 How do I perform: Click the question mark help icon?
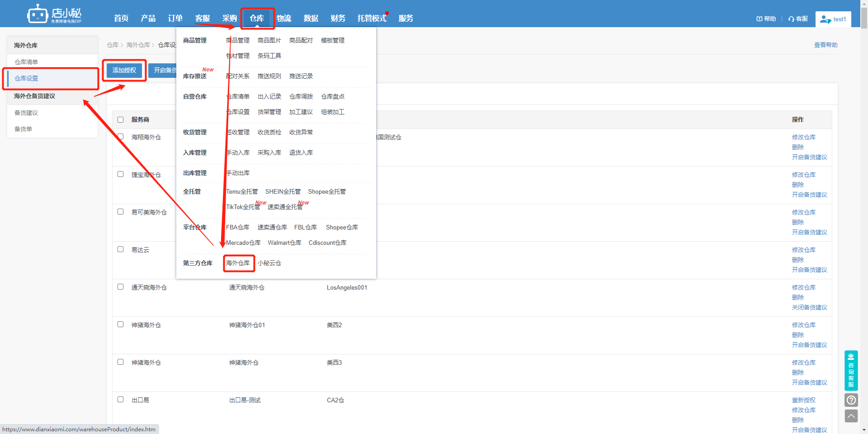click(x=851, y=400)
